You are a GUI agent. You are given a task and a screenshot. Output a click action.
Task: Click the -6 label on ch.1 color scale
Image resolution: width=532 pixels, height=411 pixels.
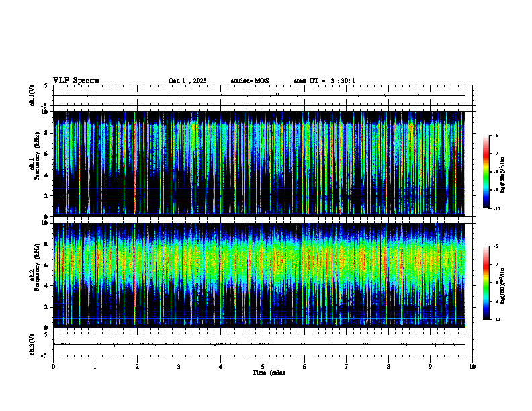pos(496,135)
